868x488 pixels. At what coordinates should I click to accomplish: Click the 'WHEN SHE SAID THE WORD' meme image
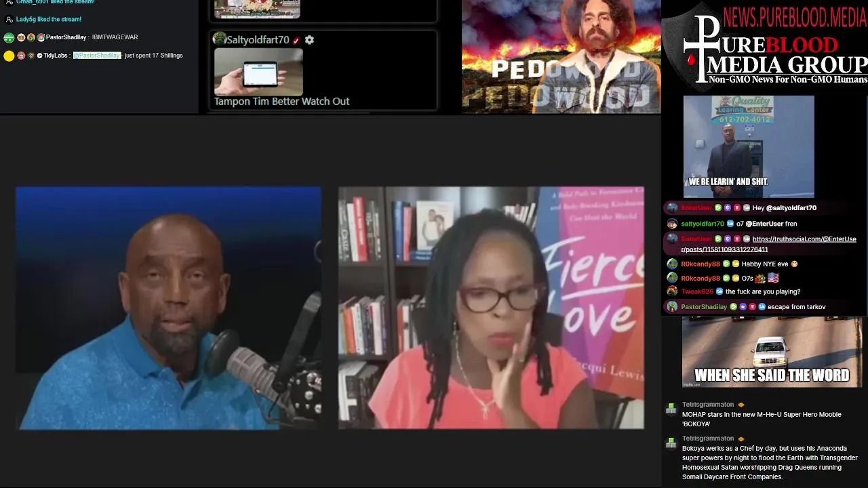(772, 352)
